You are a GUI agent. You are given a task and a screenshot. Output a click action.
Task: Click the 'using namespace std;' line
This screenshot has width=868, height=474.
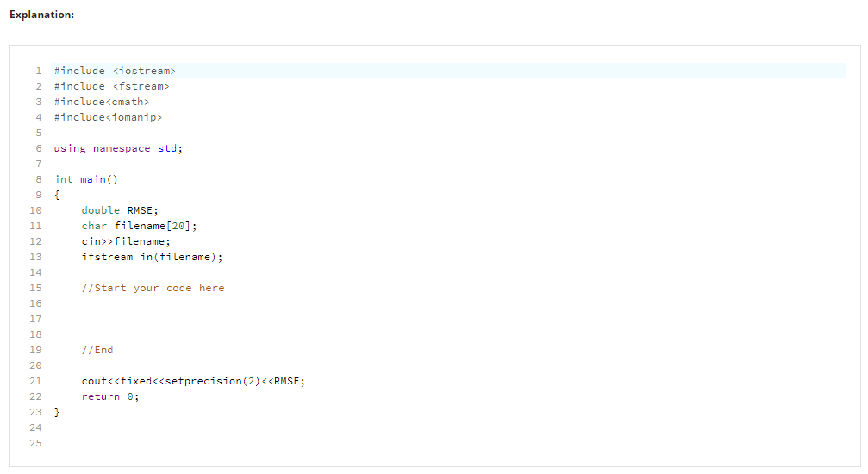coord(118,148)
